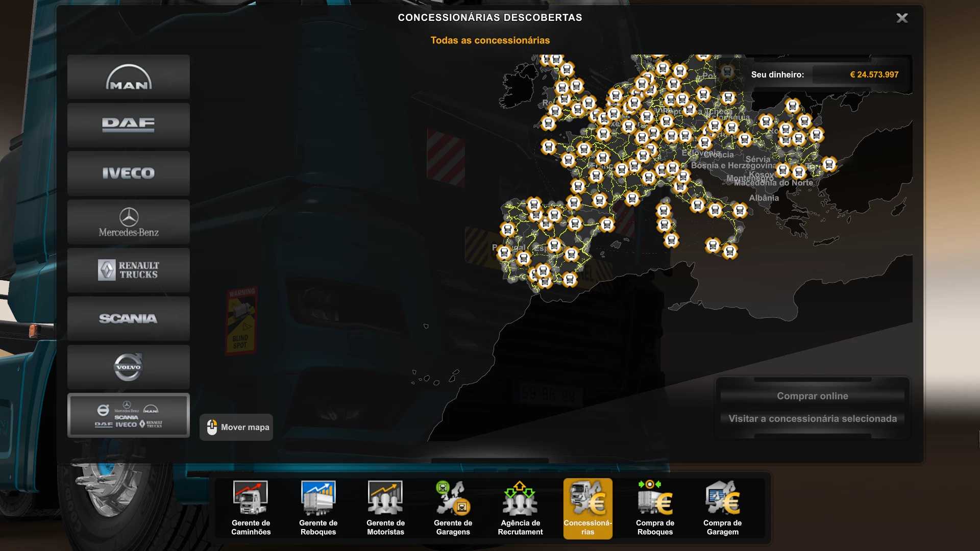Click the Comprar online button

[x=812, y=396]
